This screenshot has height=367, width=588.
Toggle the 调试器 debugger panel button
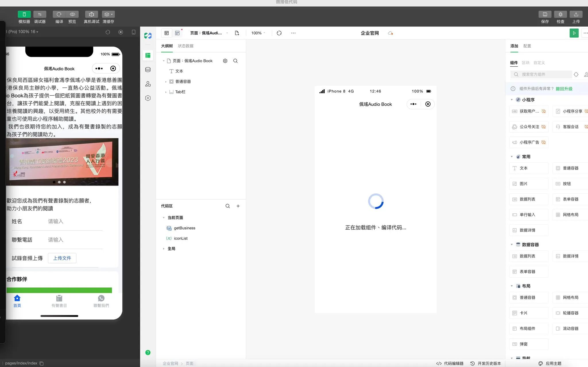point(40,14)
